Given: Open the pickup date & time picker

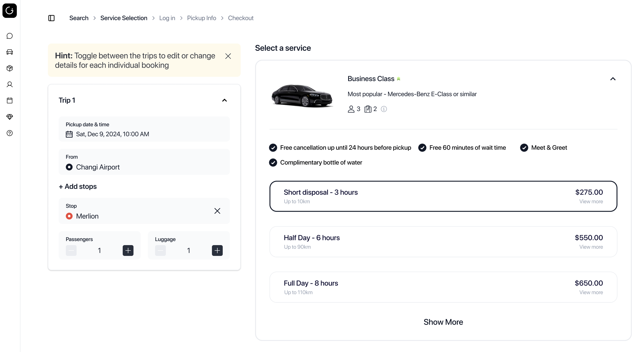Looking at the screenshot, I should click(144, 130).
